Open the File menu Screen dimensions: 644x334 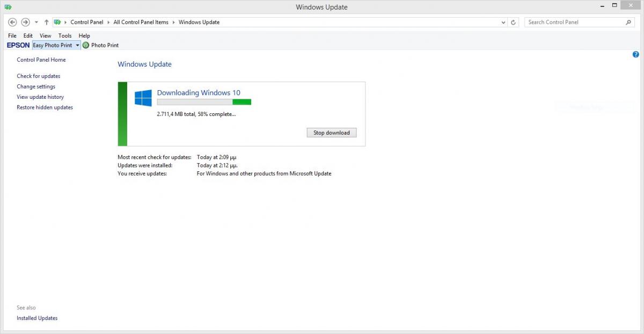(x=12, y=35)
